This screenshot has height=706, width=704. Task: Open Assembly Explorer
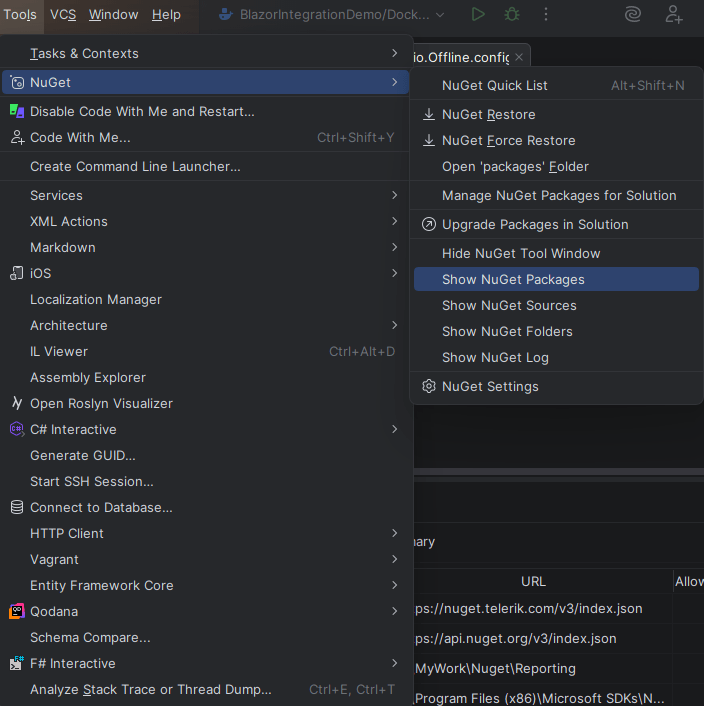[x=205, y=377]
